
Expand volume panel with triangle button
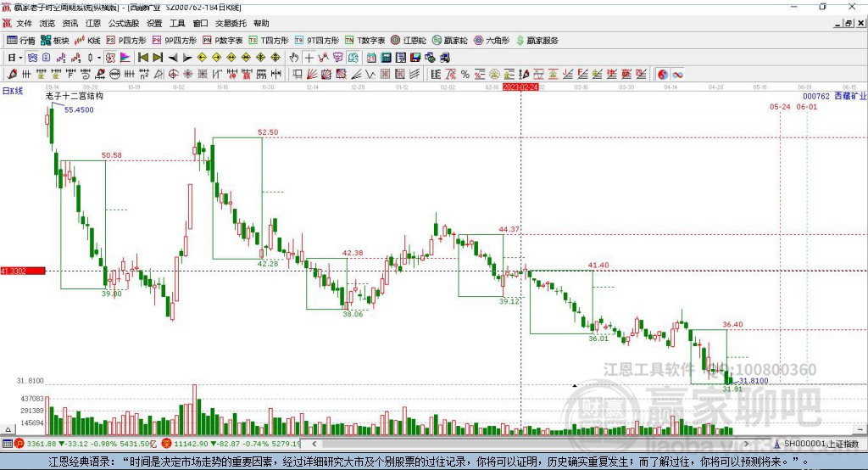click(8, 429)
